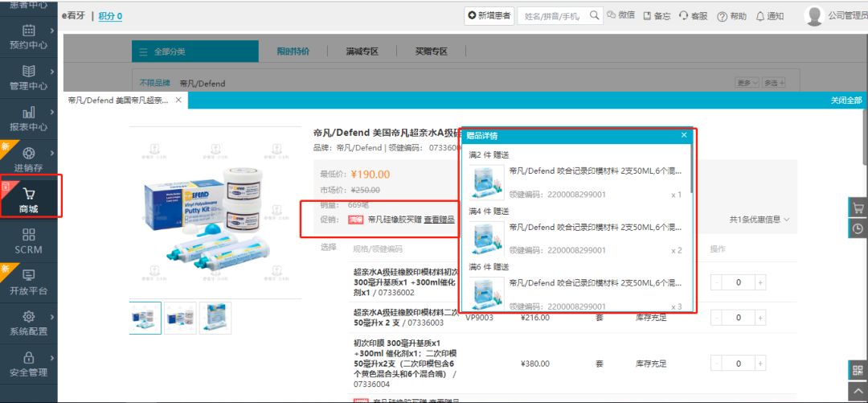Image resolution: width=868 pixels, height=403 pixels.
Task: Open 通知 notifications bell
Action: (x=770, y=16)
